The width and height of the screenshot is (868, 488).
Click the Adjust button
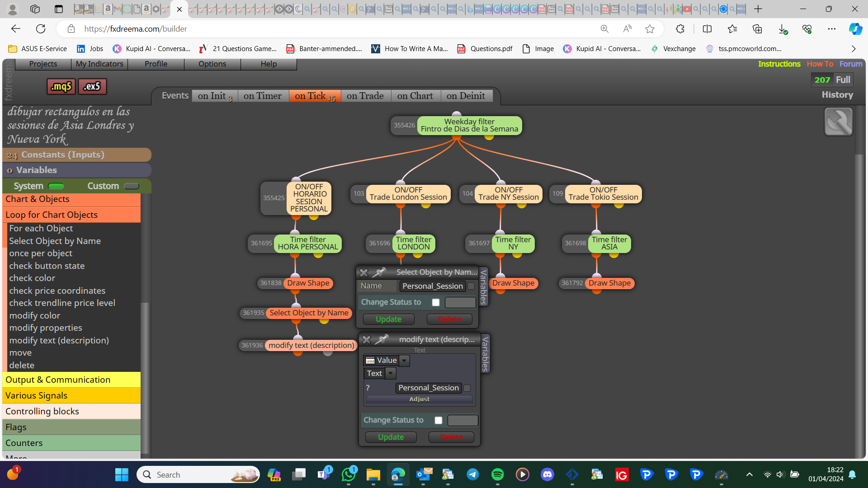pos(420,399)
